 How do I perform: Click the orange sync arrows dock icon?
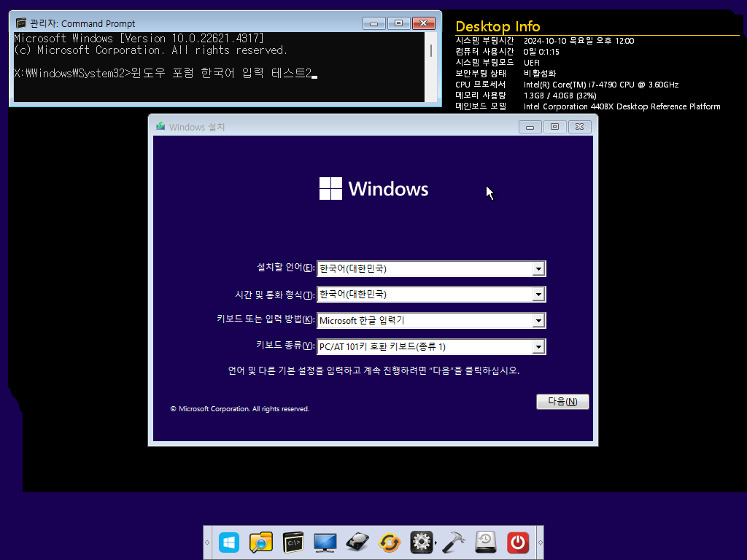(x=390, y=542)
